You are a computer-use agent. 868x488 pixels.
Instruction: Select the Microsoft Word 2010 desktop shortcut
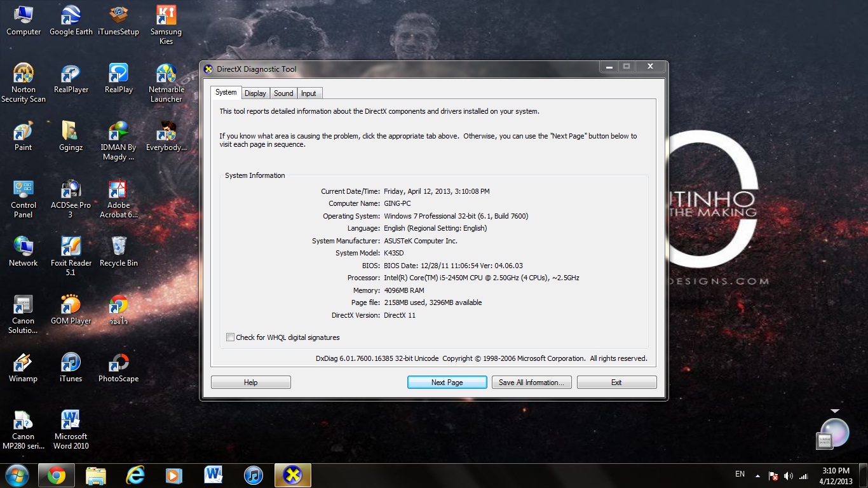71,430
